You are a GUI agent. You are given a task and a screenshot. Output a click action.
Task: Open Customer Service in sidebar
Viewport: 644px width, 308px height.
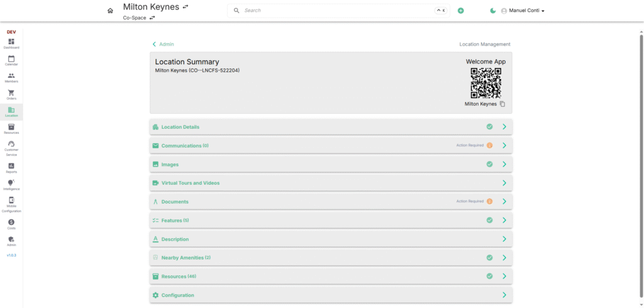tap(11, 148)
